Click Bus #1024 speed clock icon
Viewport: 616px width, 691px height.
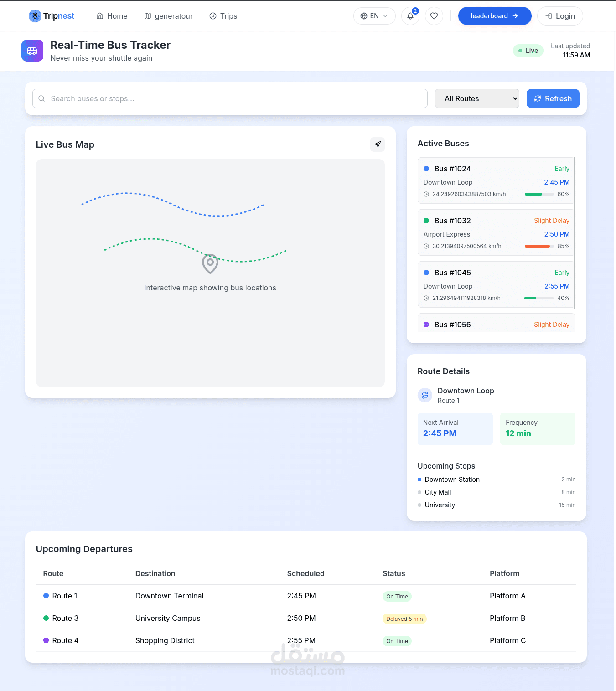click(426, 194)
